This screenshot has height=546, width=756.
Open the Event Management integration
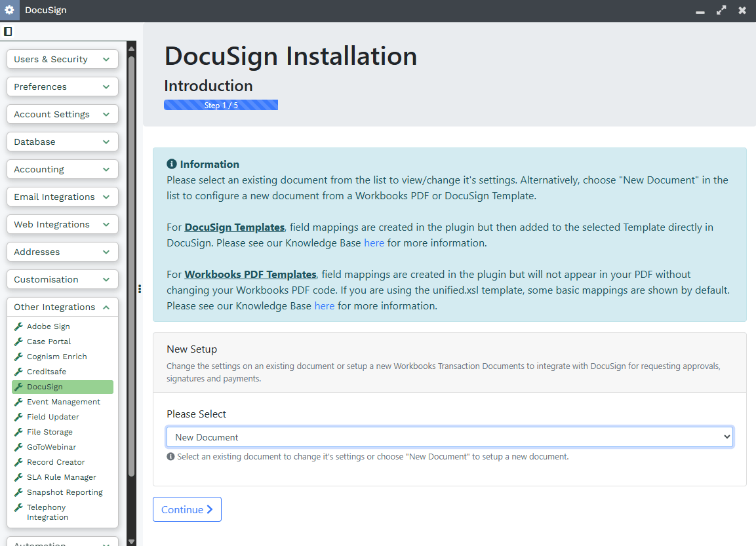click(x=64, y=401)
